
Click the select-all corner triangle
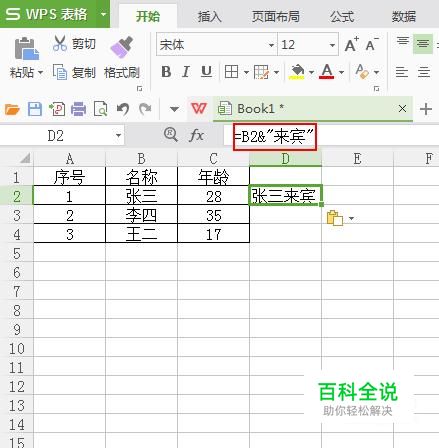click(x=25, y=158)
